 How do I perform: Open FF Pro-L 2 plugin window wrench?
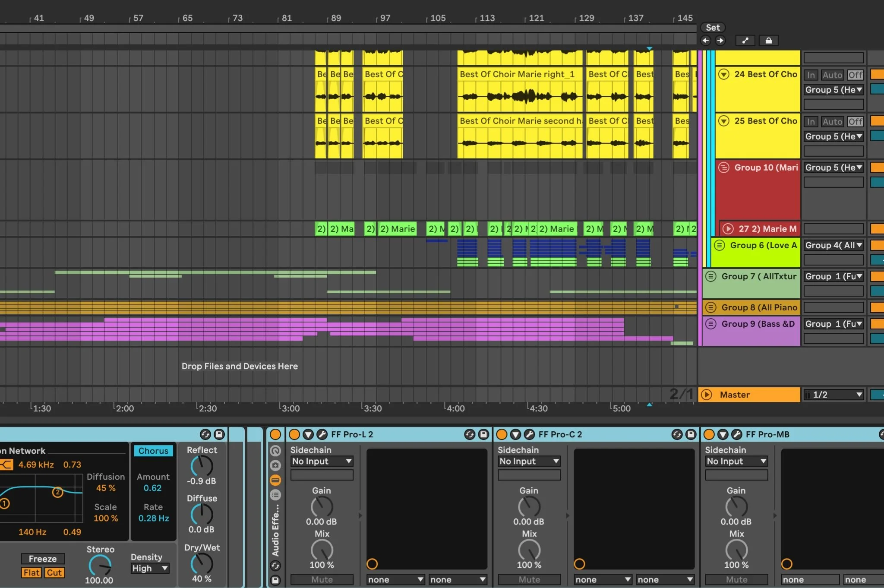[322, 434]
